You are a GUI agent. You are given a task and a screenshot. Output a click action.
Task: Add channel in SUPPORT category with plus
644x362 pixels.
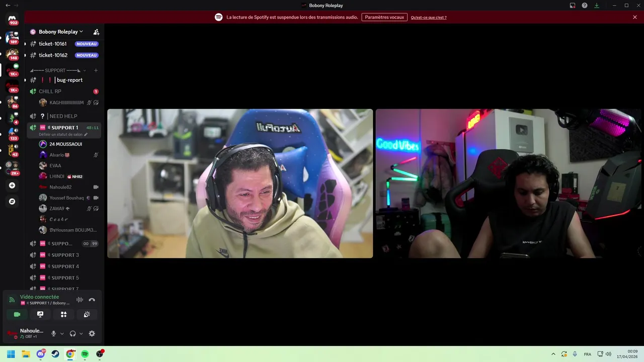click(x=96, y=70)
